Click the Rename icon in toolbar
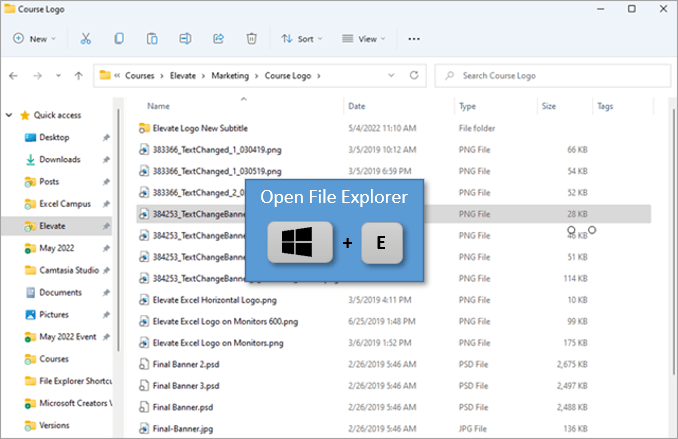The height and width of the screenshot is (439, 678). pos(185,39)
